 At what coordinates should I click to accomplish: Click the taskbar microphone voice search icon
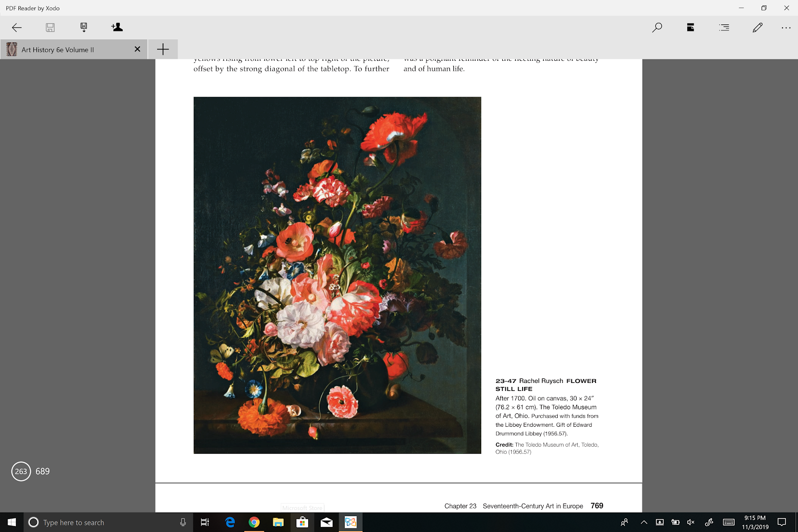183,522
